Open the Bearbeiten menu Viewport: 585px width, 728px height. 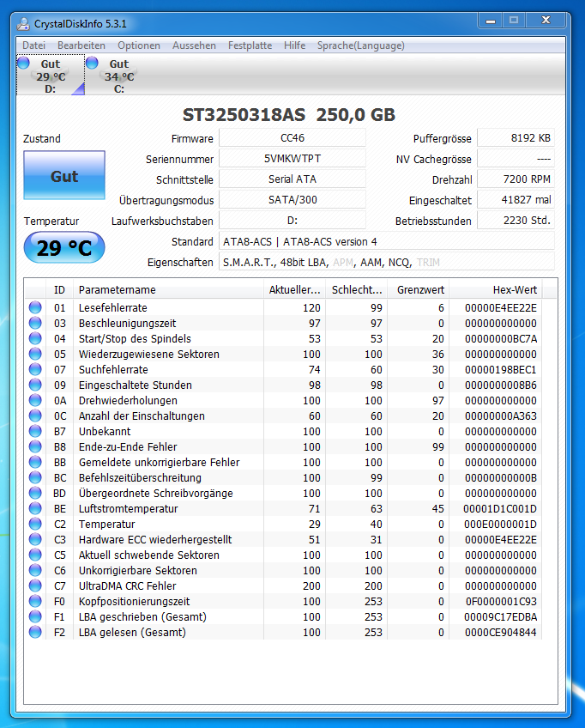[81, 45]
